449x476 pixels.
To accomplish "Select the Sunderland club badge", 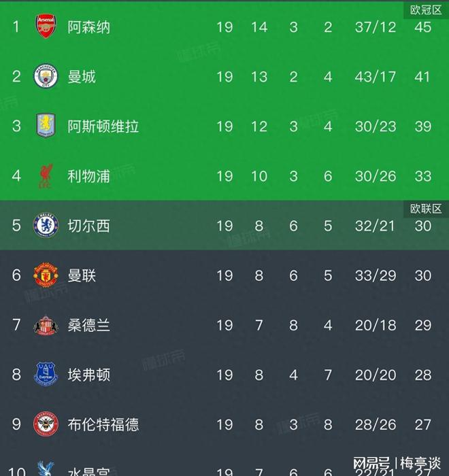I will [46, 325].
